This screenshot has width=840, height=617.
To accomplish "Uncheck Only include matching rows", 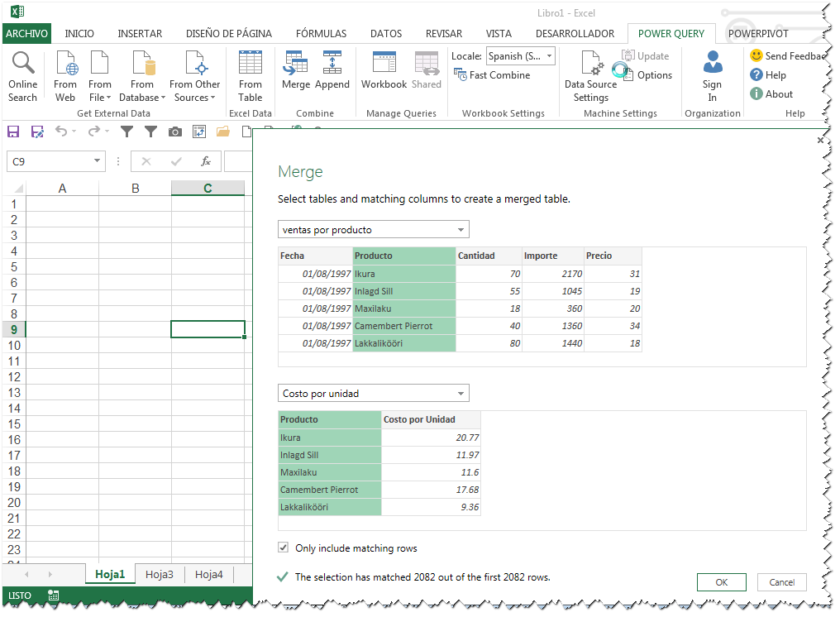I will (x=283, y=548).
